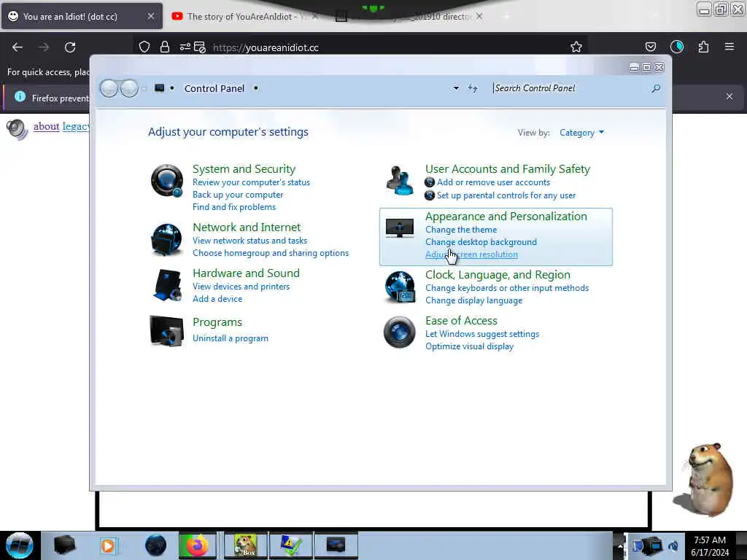The image size is (747, 560).
Task: Click the Control Panel refresh arrows icon
Action: [473, 88]
